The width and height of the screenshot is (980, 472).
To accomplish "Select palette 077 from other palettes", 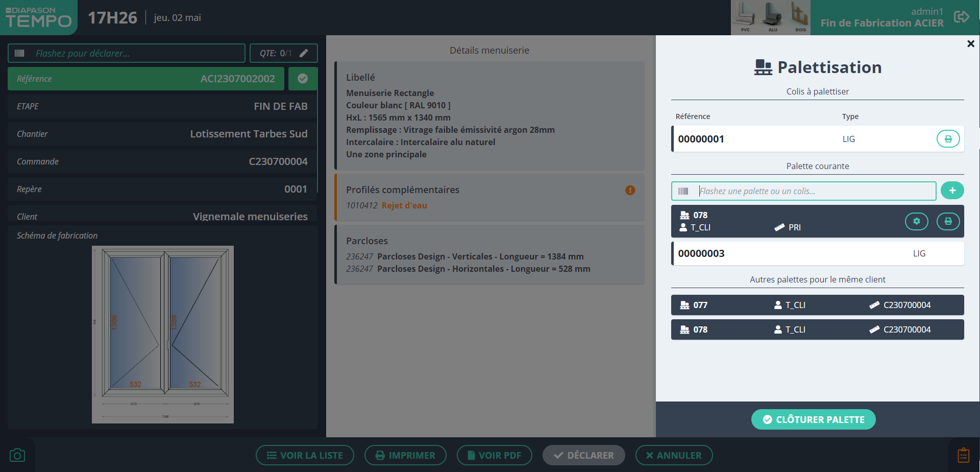I will click(817, 305).
